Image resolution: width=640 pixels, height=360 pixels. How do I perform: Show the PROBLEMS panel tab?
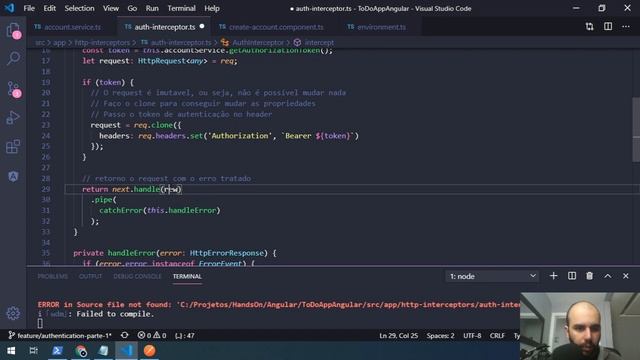(x=53, y=276)
